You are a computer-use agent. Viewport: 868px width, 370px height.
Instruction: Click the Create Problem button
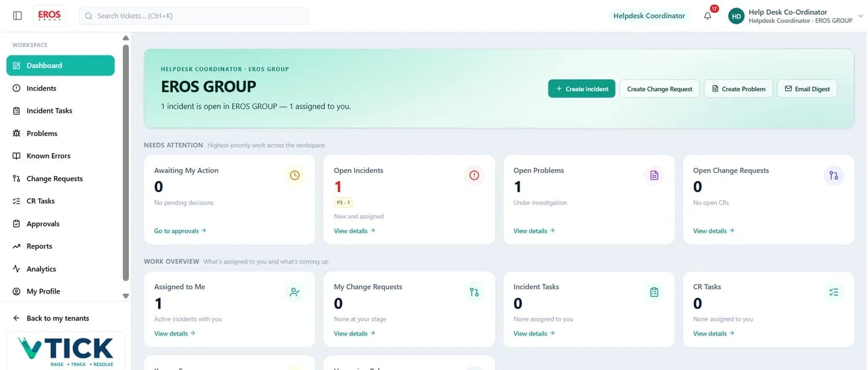(738, 88)
